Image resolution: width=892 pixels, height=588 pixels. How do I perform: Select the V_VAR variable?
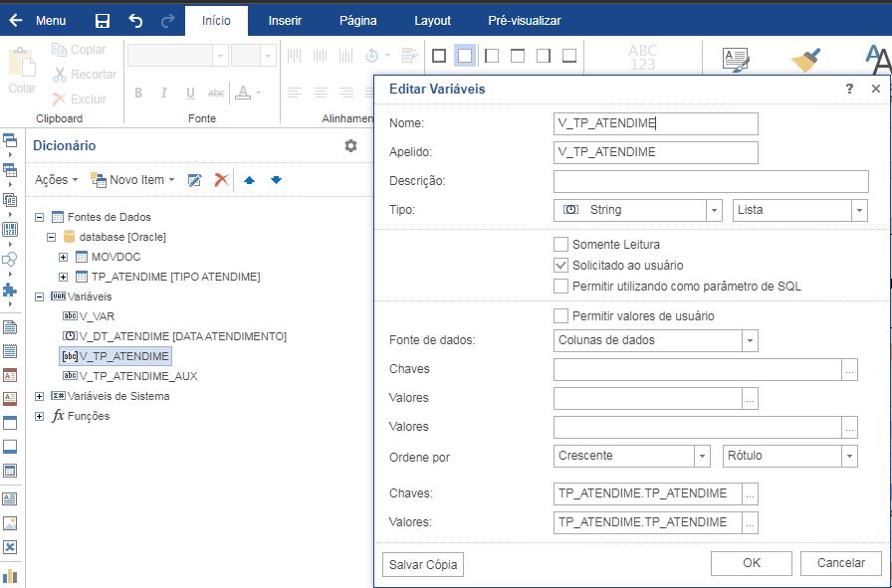pyautogui.click(x=89, y=316)
